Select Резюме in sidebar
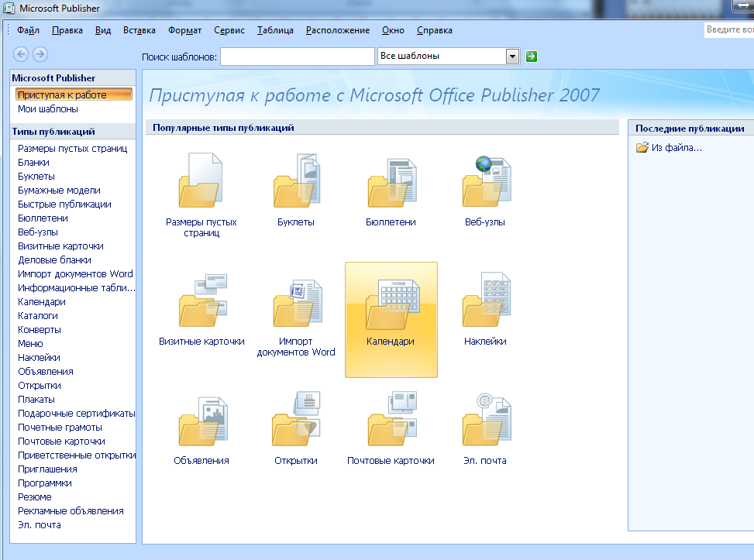The image size is (754, 560). click(x=35, y=497)
